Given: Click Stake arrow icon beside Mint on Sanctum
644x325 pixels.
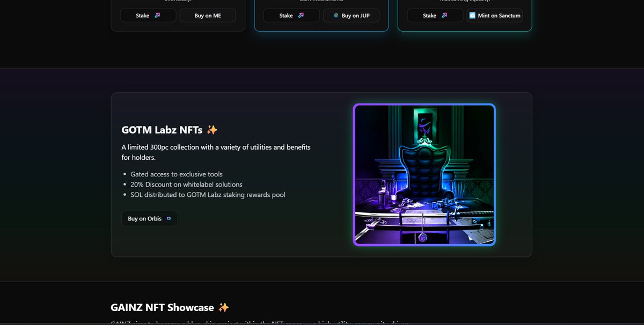Looking at the screenshot, I should click(x=444, y=16).
